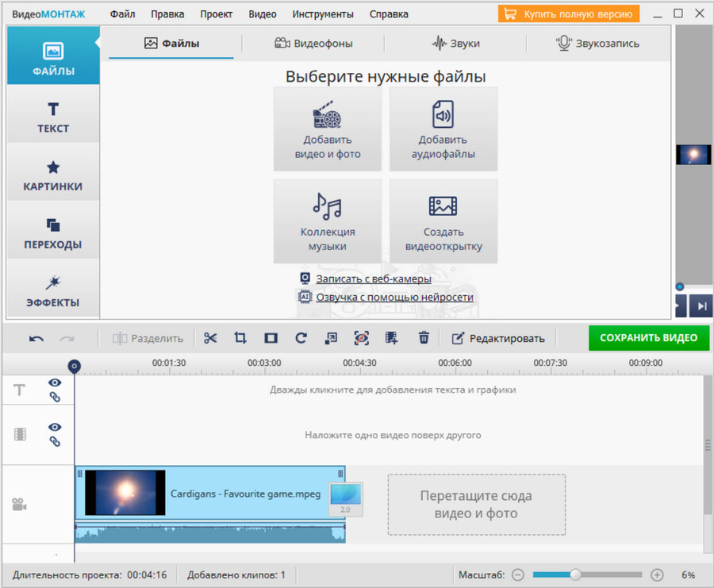714x588 pixels.
Task: Open the Видео menu
Action: (263, 14)
